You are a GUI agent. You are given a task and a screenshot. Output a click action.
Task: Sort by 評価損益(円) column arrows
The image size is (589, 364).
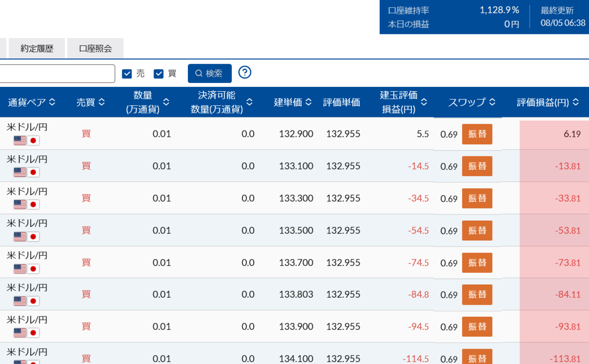576,102
